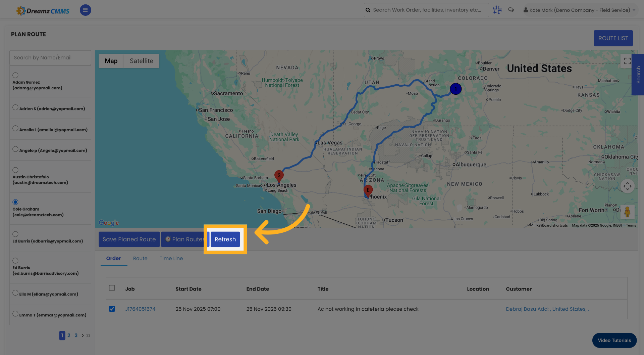Image resolution: width=644 pixels, height=355 pixels.
Task: Open the Route tab
Action: pos(140,258)
